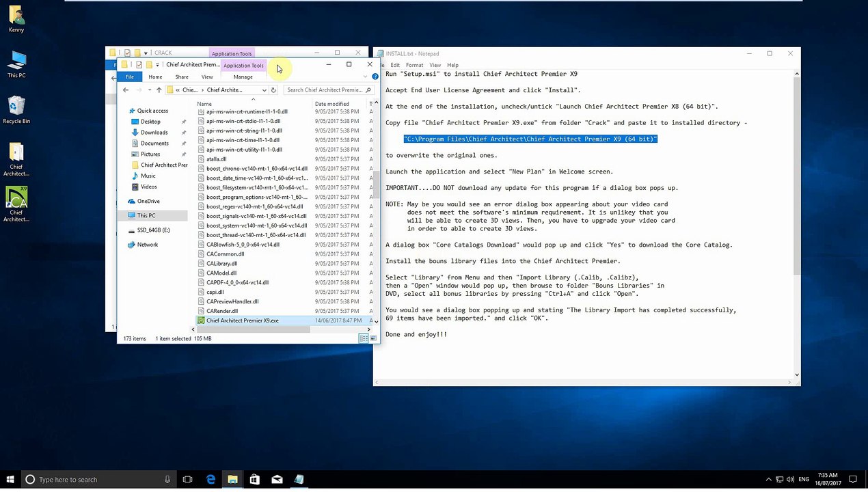Click the Cortana microphone icon
Image resolution: width=868 pixels, height=492 pixels.
click(167, 480)
